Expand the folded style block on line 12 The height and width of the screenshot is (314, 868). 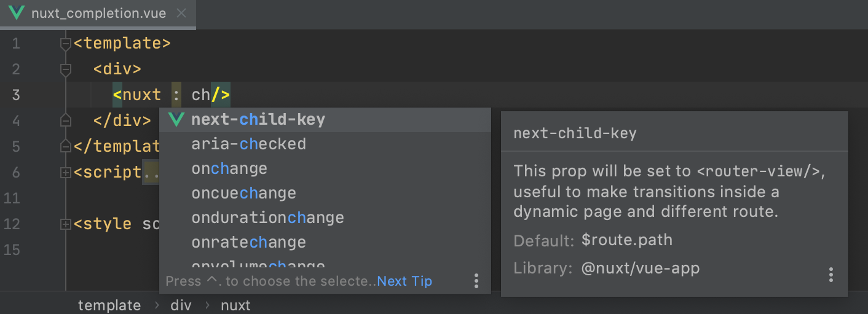(66, 224)
